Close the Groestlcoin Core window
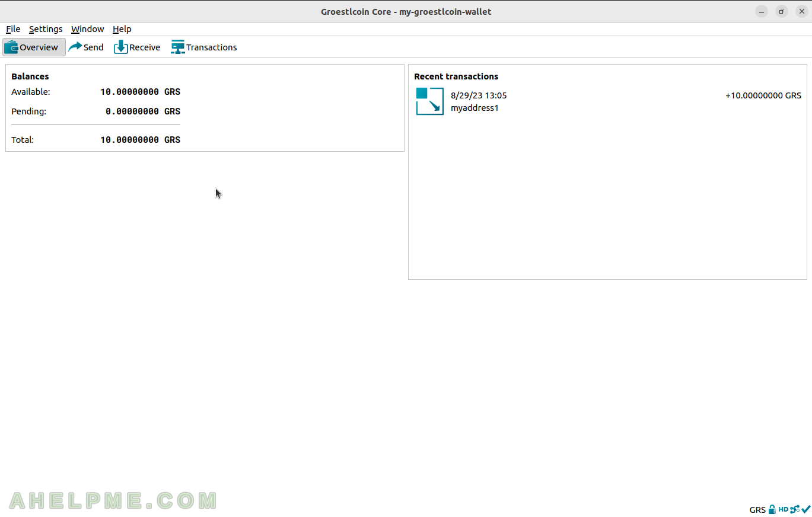Viewport: 812px width, 517px height. 801,11
